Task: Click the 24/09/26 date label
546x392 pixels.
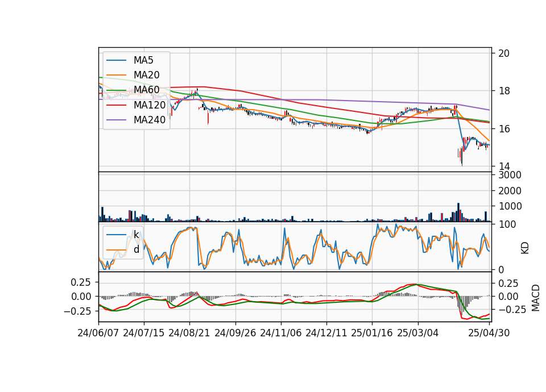Action: coord(235,333)
